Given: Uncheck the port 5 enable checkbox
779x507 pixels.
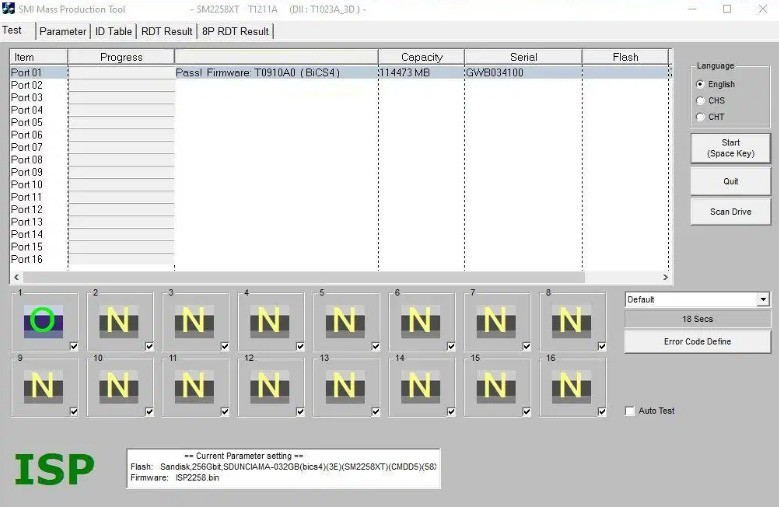Looking at the screenshot, I should pos(376,346).
